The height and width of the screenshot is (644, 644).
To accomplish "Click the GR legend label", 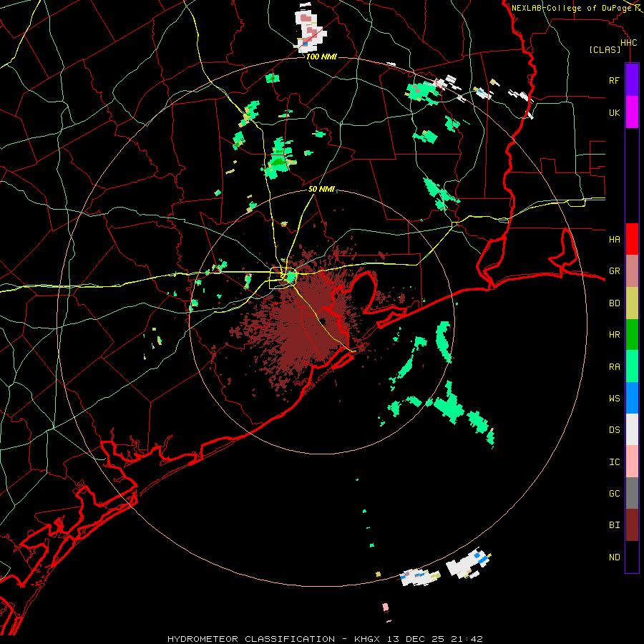I will pos(614,271).
